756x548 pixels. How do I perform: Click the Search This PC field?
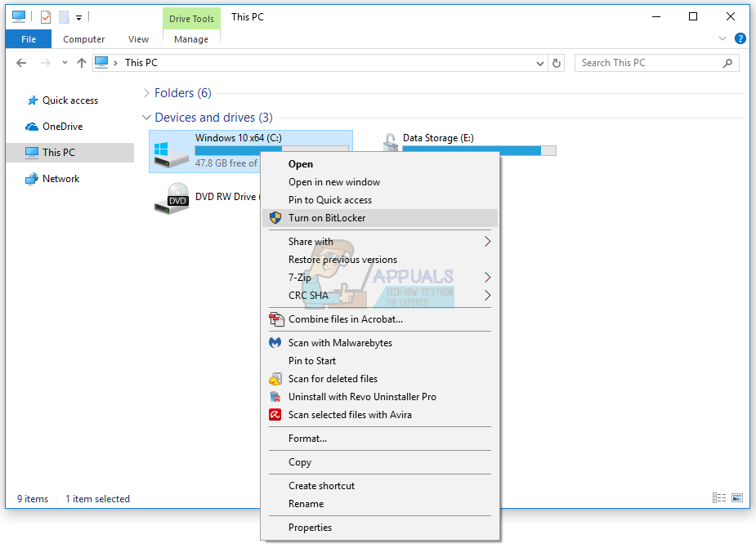(656, 63)
